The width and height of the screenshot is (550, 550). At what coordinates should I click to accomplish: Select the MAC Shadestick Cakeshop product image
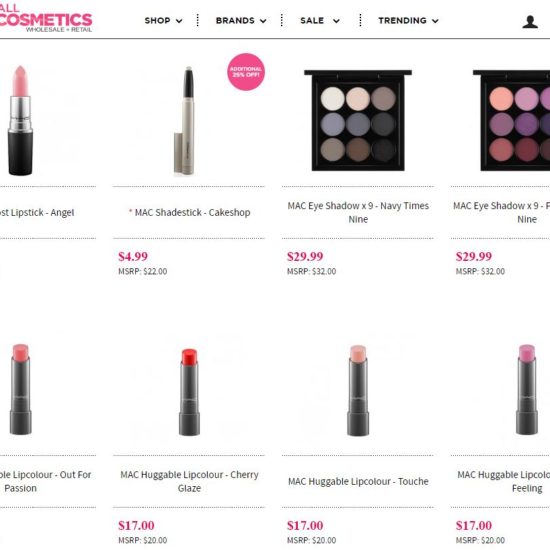[185, 121]
